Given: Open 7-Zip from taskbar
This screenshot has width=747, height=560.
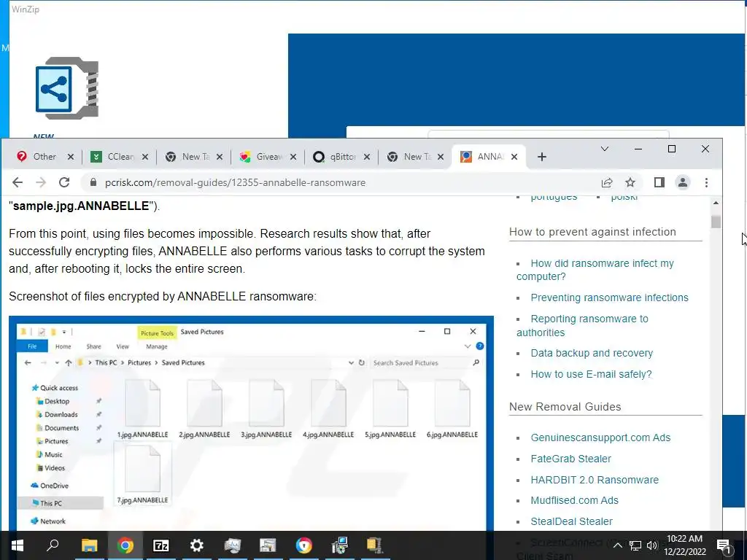Looking at the screenshot, I should pyautogui.click(x=160, y=545).
